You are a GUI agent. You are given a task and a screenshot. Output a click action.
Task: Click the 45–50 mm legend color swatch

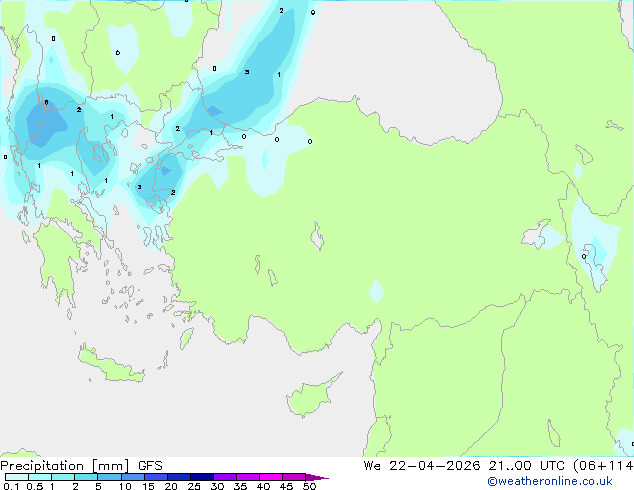pyautogui.click(x=294, y=477)
